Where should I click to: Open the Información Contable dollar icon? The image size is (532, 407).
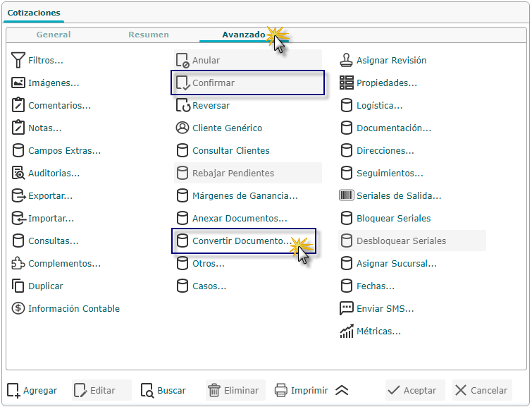pyautogui.click(x=18, y=308)
